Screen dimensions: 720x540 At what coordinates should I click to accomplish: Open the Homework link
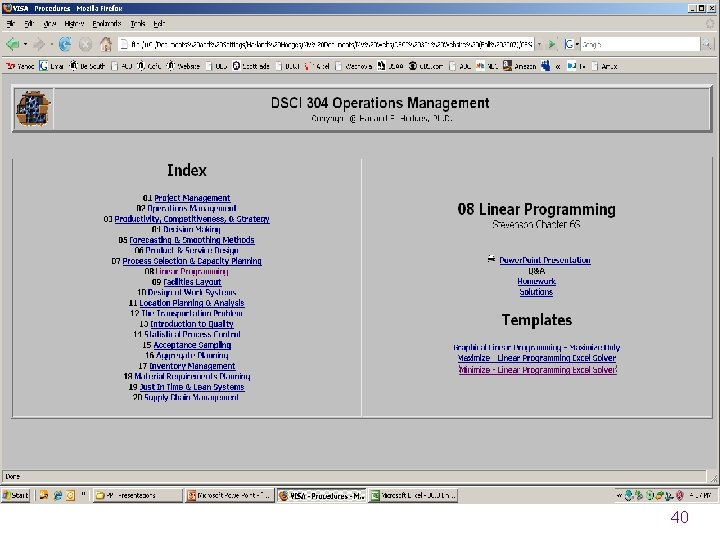536,281
